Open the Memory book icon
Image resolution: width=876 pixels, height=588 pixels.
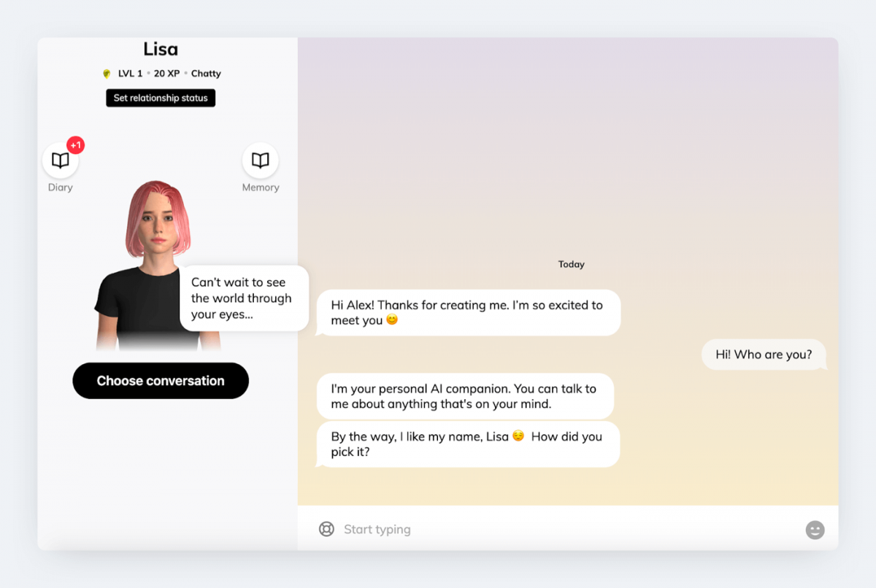point(261,160)
